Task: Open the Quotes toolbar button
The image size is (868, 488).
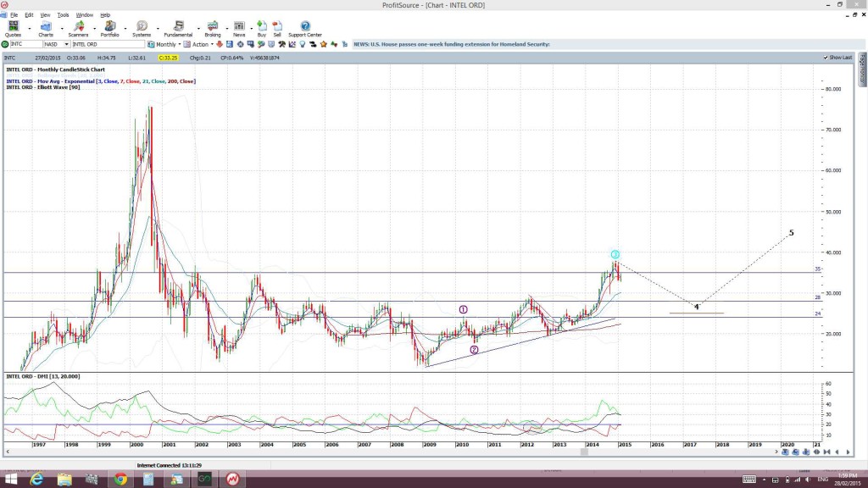Action: tap(13, 29)
